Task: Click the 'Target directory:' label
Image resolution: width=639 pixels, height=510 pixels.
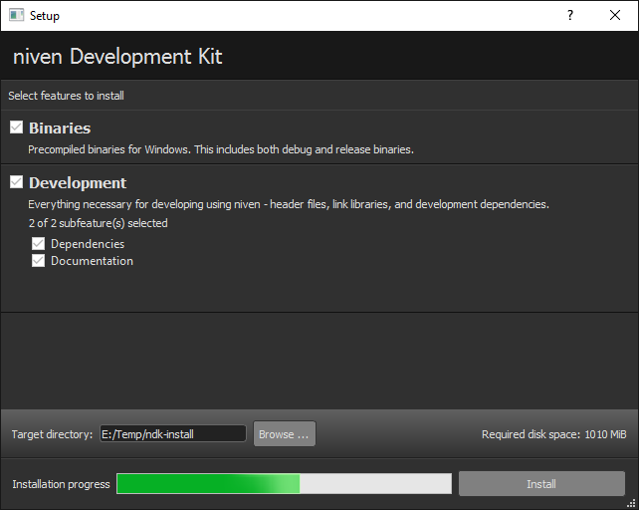Action: point(52,434)
